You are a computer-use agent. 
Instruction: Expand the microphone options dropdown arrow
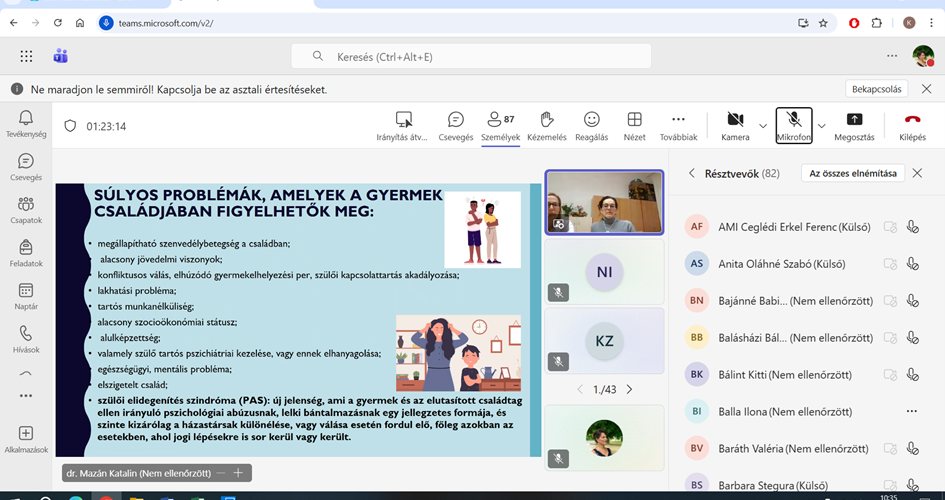(x=822, y=126)
